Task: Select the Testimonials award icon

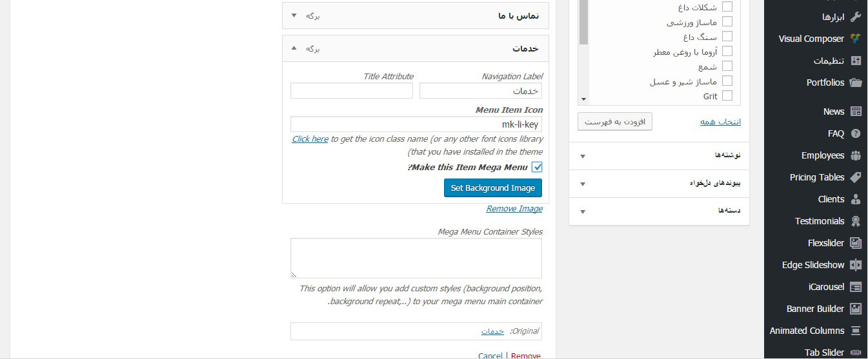Action: (x=856, y=221)
